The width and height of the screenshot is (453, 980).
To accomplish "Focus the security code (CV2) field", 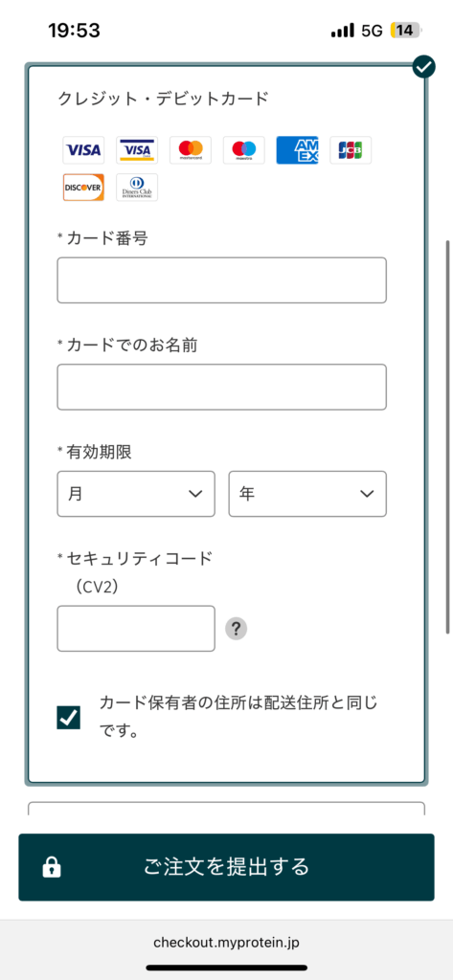I will coord(136,628).
